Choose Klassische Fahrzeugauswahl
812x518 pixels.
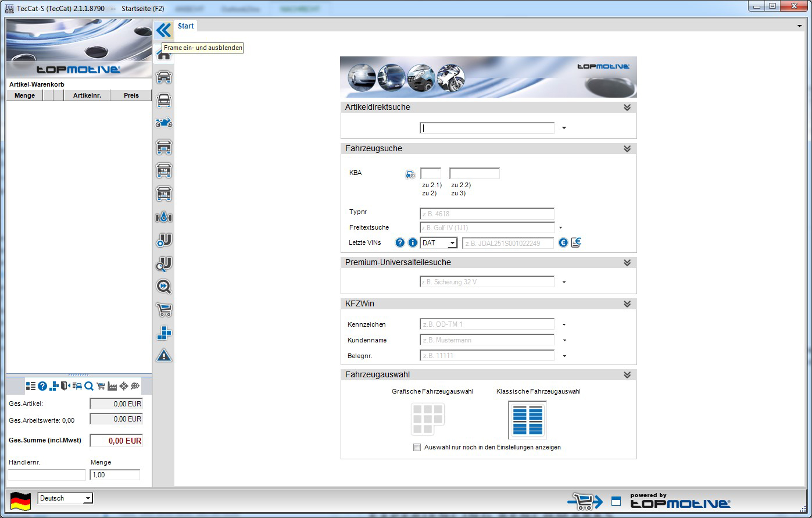coord(527,420)
